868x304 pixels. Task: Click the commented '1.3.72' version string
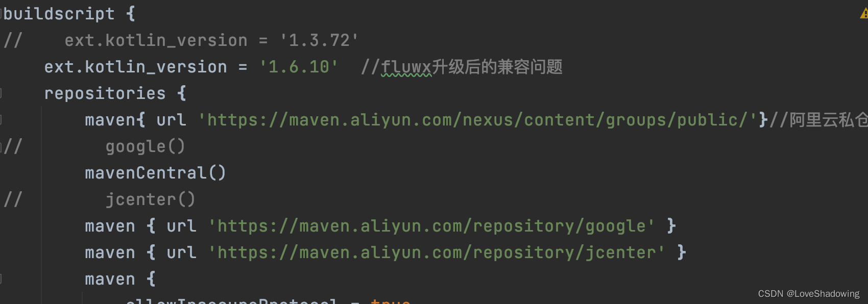pyautogui.click(x=319, y=40)
